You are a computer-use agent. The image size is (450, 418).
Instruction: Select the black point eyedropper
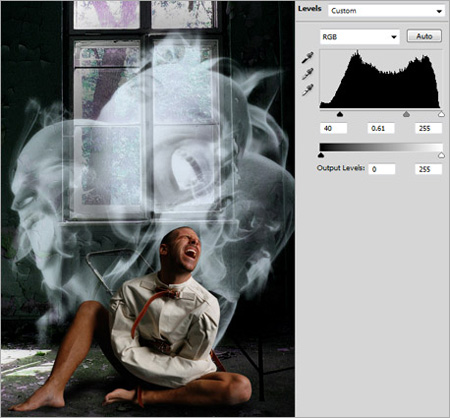(x=307, y=58)
